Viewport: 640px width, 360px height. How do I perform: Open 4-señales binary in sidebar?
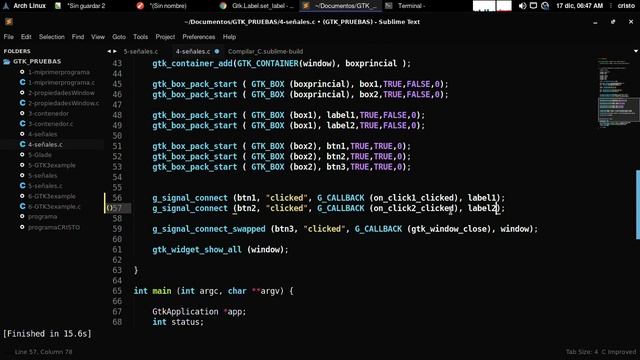click(x=42, y=134)
